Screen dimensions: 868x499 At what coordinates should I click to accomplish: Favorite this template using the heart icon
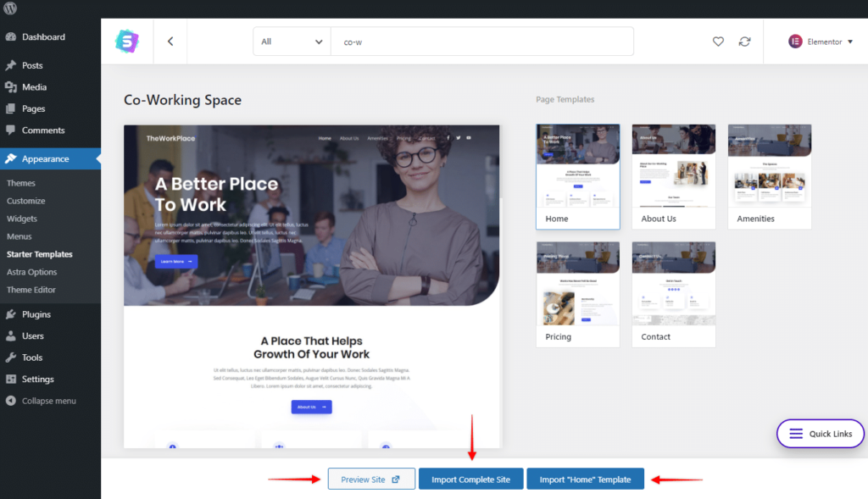coord(718,41)
